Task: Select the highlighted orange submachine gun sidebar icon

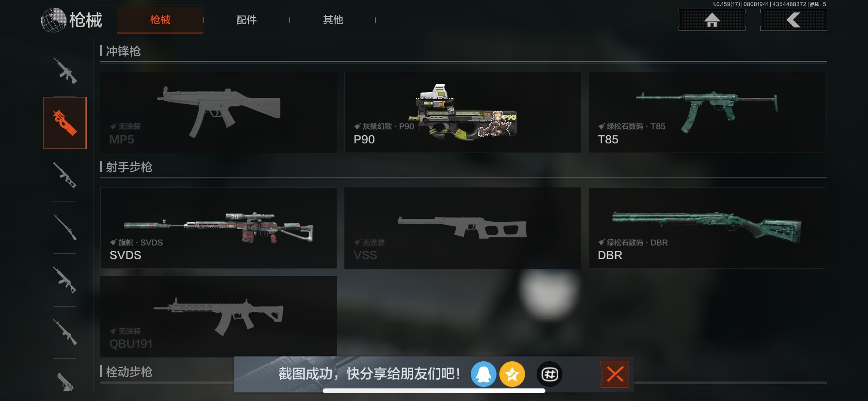Action: (65, 123)
